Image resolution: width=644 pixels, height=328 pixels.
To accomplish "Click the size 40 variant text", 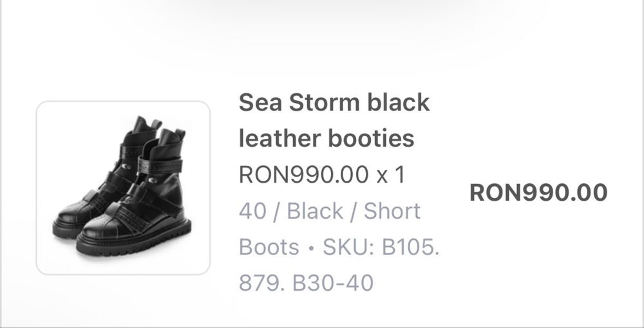I will coord(252,211).
